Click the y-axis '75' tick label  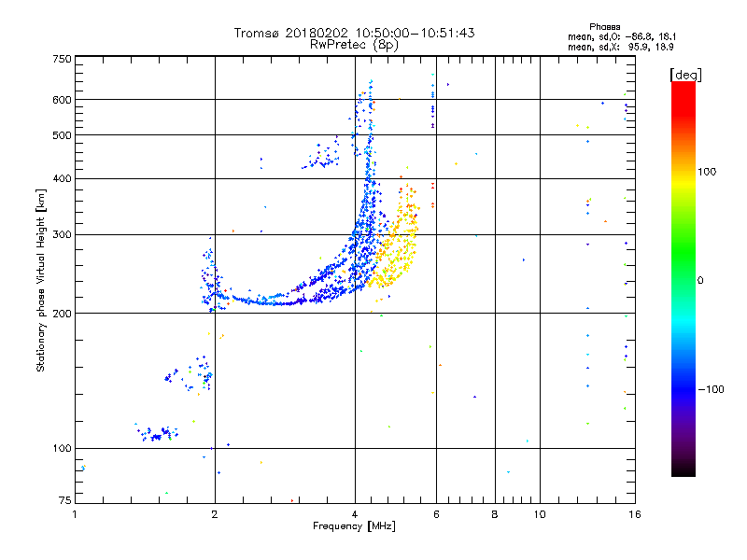coord(65,500)
